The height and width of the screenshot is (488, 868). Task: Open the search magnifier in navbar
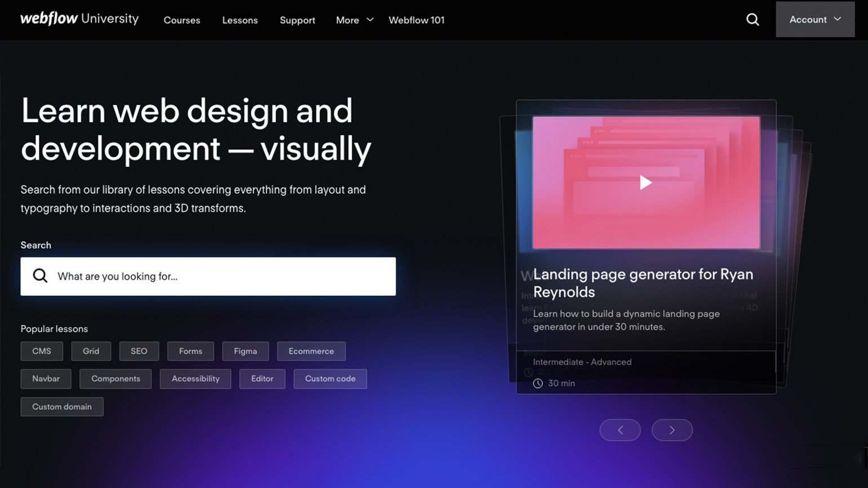pos(752,20)
